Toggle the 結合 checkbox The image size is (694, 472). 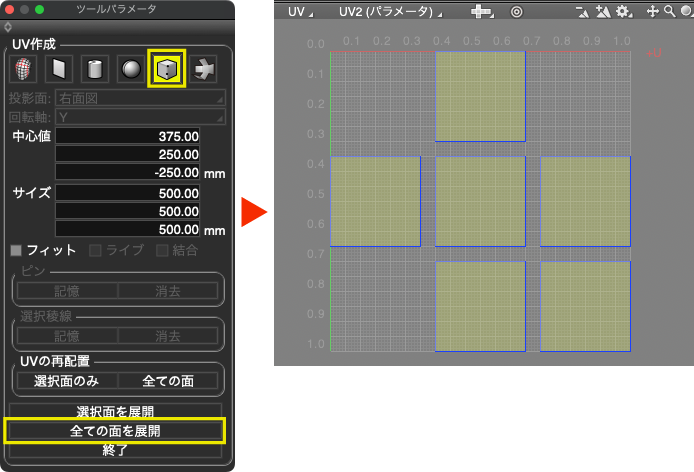pyautogui.click(x=162, y=251)
